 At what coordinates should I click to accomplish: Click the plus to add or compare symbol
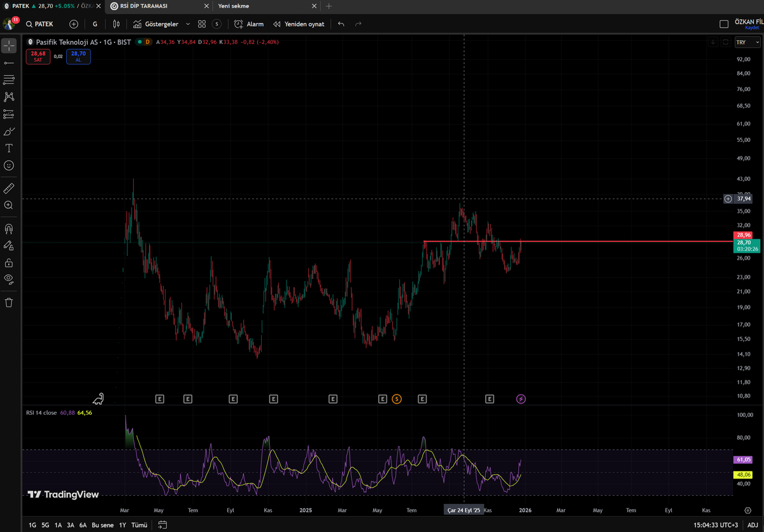[74, 24]
